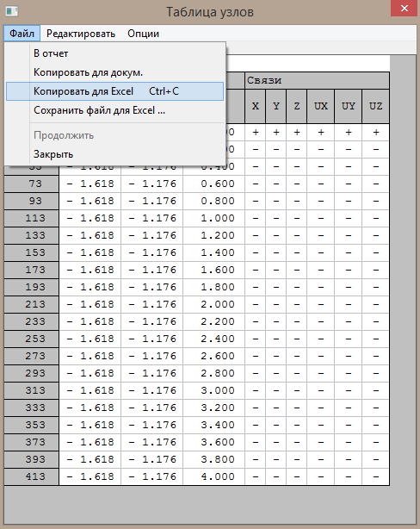The height and width of the screenshot is (529, 420).
Task: Select node row header 113
Action: (32, 218)
